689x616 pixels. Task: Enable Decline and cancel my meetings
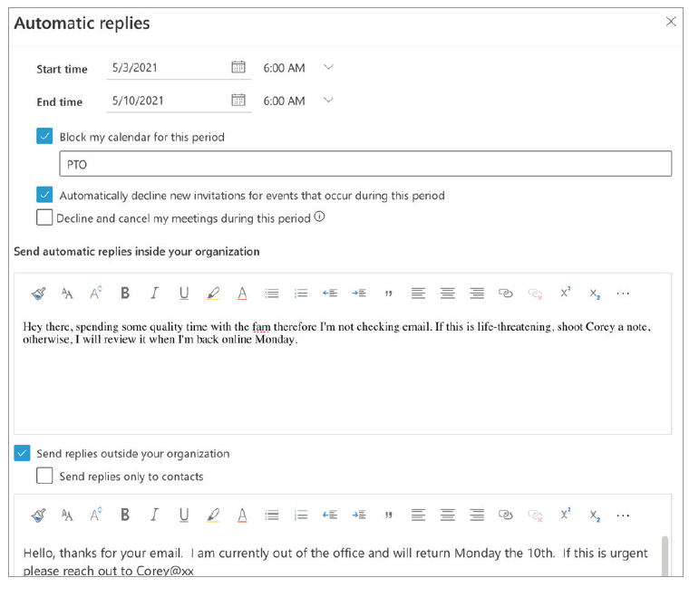[x=44, y=217]
